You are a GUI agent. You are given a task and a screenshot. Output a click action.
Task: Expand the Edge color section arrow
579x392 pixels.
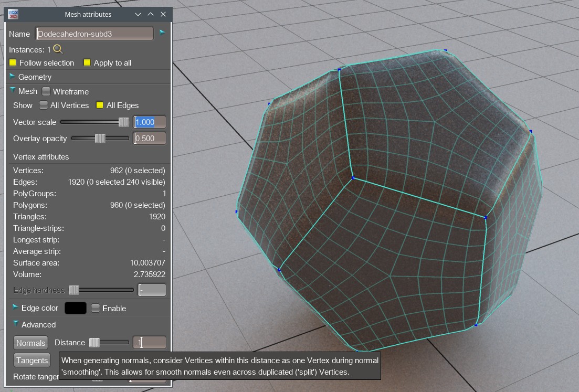click(14, 308)
